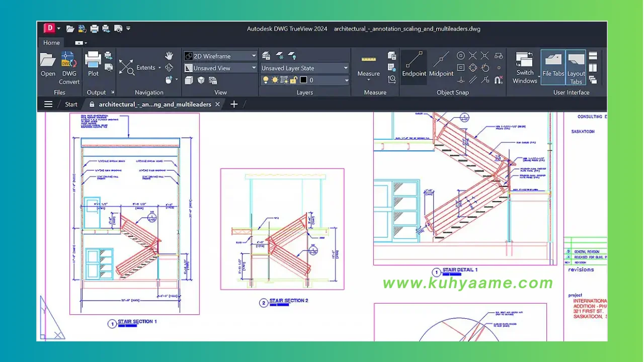
Task: Open the Unsaved Layer State dropdown
Action: point(304,68)
